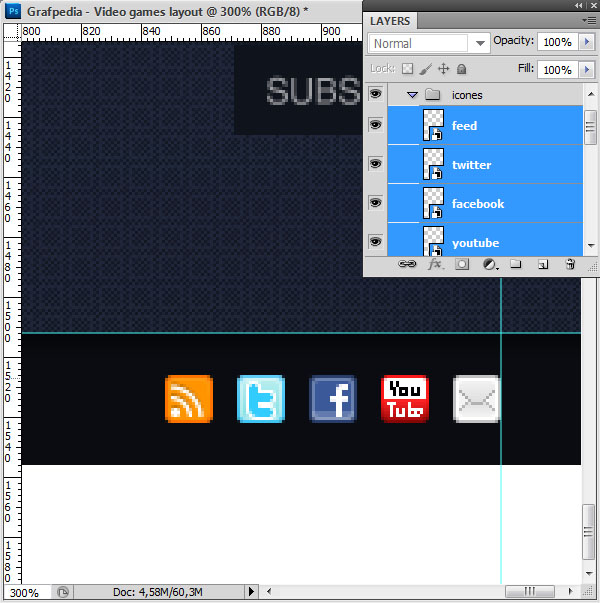The width and height of the screenshot is (600, 603).
Task: Click canvas vertical scroll down arrow
Action: [x=588, y=573]
